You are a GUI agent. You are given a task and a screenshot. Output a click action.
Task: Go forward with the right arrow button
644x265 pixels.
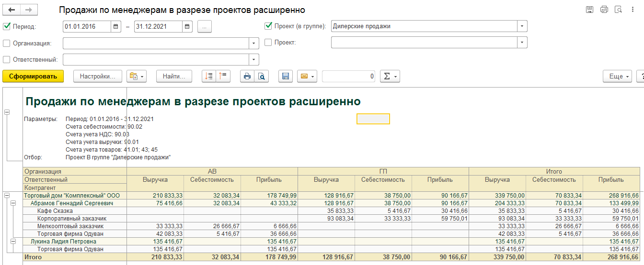click(x=29, y=10)
